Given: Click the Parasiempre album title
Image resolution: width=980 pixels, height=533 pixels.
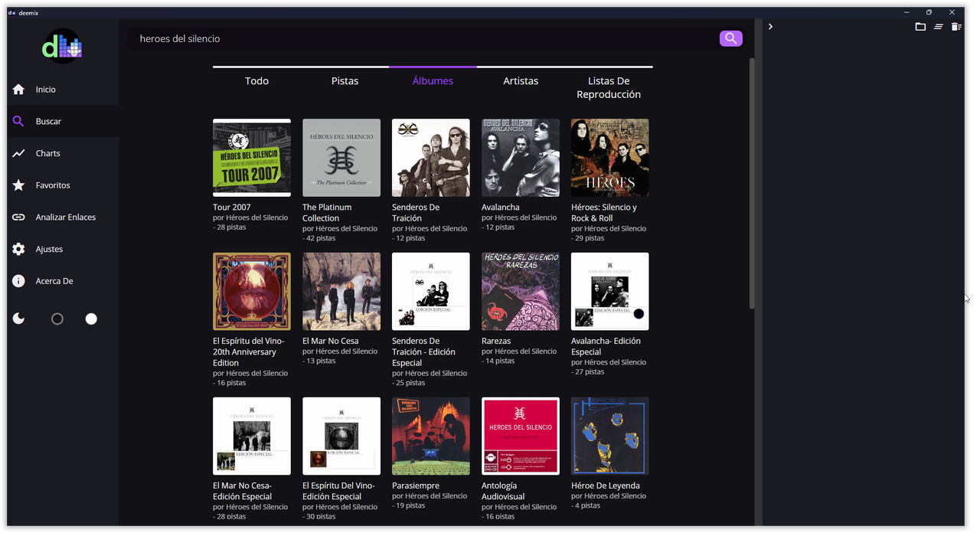Looking at the screenshot, I should (416, 486).
